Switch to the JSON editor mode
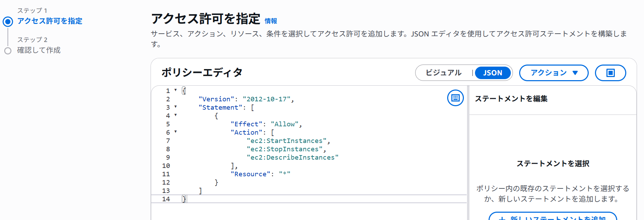Image resolution: width=644 pixels, height=220 pixels. 492,73
